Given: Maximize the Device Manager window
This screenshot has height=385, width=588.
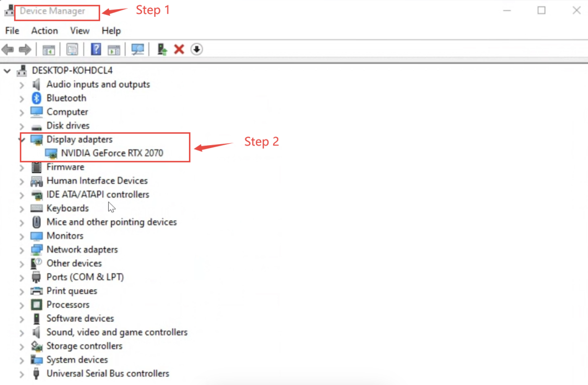Looking at the screenshot, I should click(541, 10).
